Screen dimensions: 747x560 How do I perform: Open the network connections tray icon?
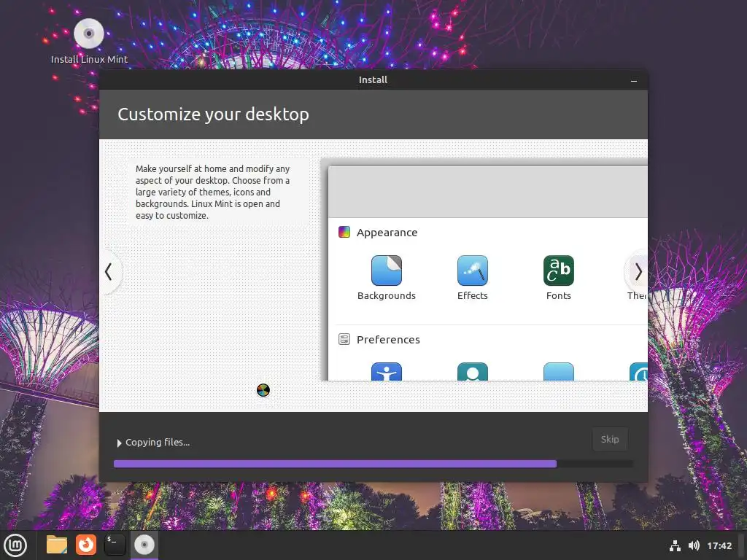(x=675, y=545)
